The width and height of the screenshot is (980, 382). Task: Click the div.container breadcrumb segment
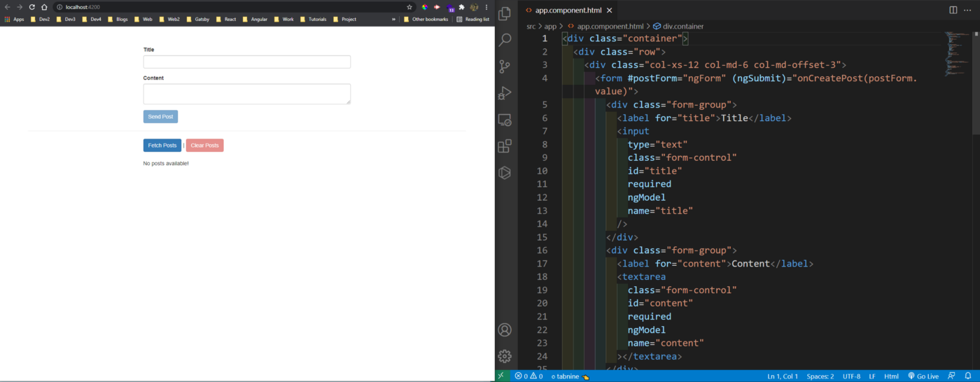(678, 26)
